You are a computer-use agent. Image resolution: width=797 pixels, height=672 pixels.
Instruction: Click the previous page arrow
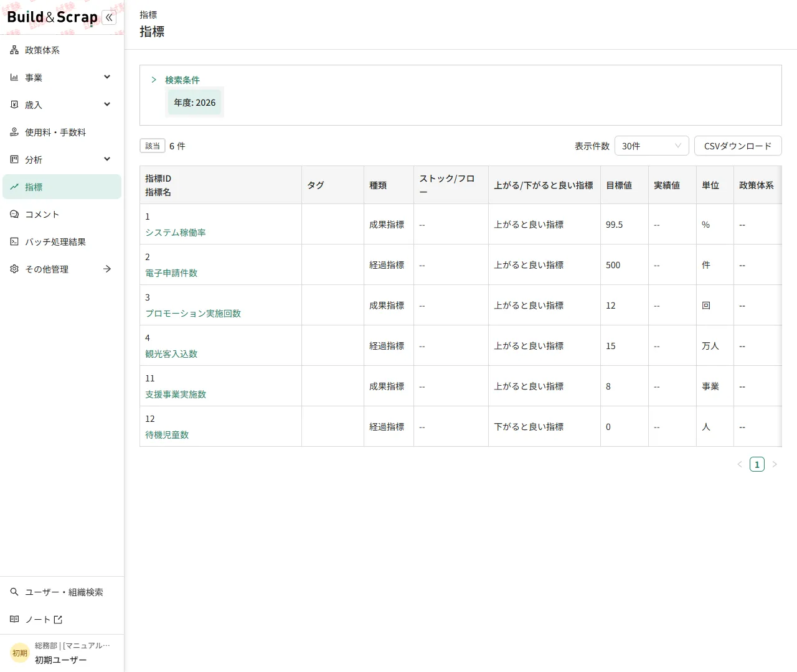tap(740, 464)
